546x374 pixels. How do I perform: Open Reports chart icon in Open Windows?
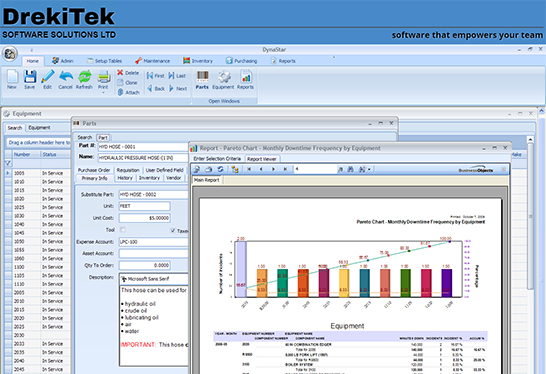[246, 76]
